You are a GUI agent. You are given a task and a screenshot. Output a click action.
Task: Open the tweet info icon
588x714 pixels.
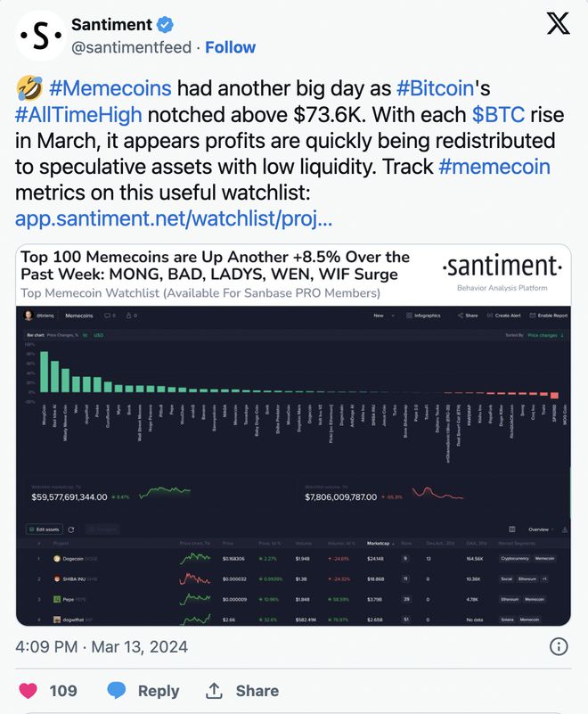coord(559,646)
